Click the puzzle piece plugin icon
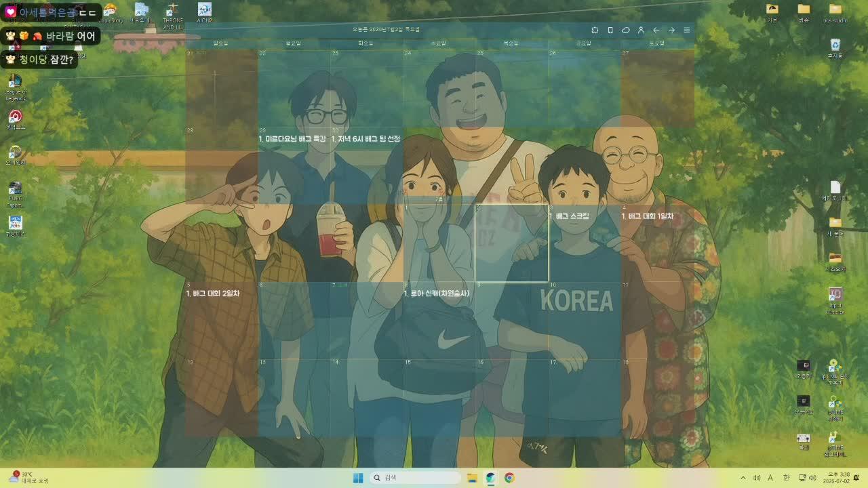This screenshot has height=488, width=868. tap(595, 30)
